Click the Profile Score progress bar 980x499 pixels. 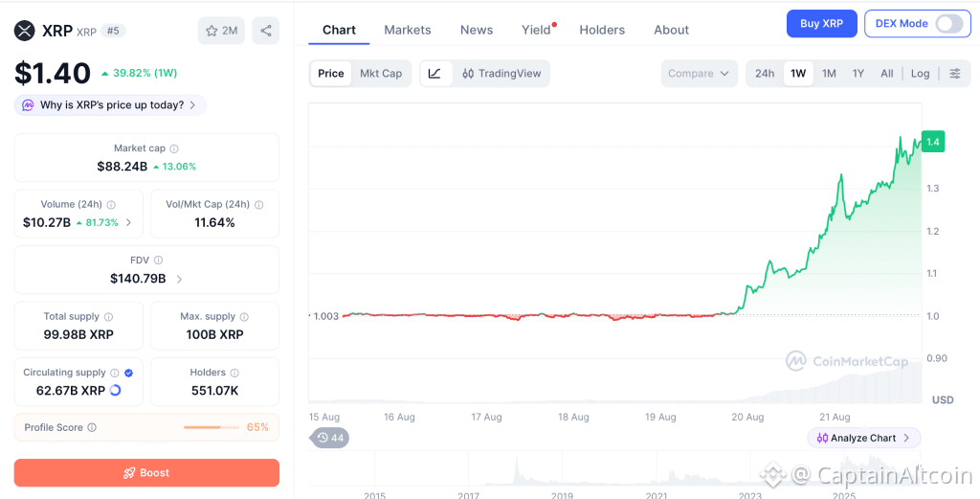(212, 428)
